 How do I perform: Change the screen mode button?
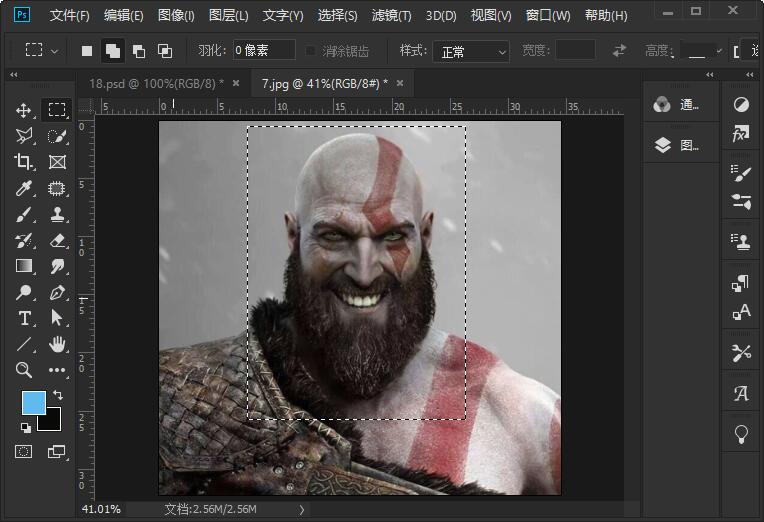click(x=57, y=451)
